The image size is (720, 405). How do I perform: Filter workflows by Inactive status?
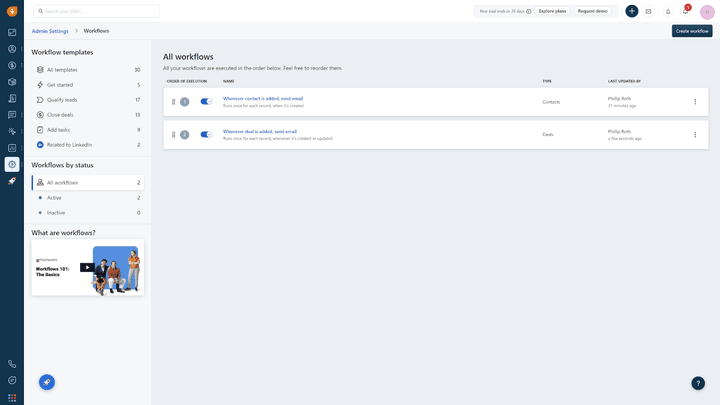pos(88,213)
